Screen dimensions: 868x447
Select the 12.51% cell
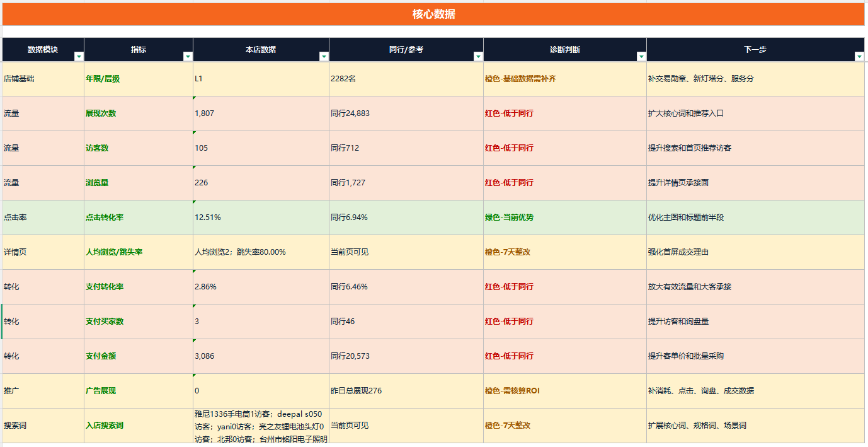coord(261,218)
